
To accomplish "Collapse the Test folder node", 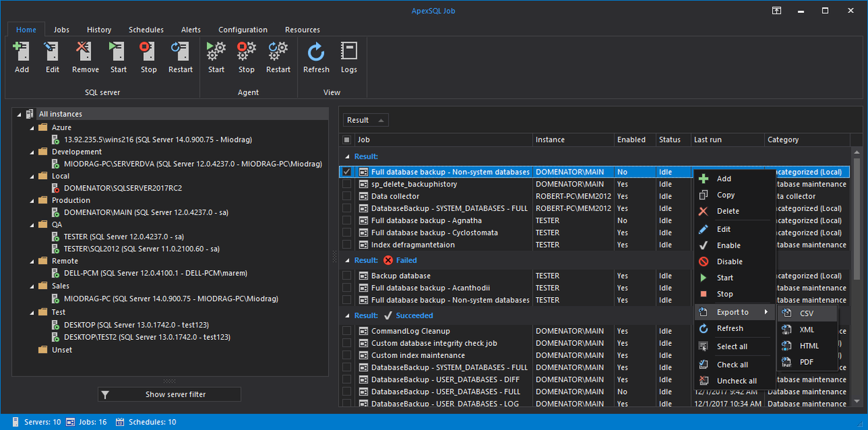I will click(x=32, y=312).
